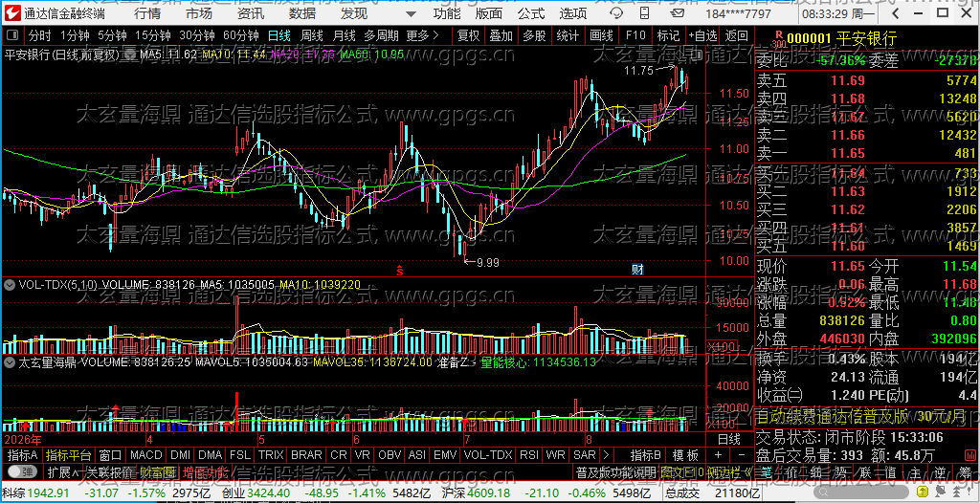980x503 pixels.
Task: Click the 标记 mark button
Action: [668, 35]
